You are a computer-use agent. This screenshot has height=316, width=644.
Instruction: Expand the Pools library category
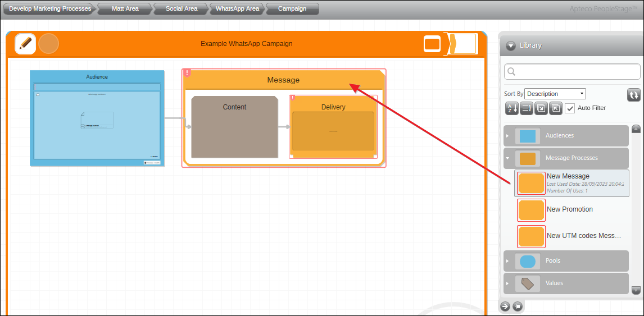[x=566, y=260]
